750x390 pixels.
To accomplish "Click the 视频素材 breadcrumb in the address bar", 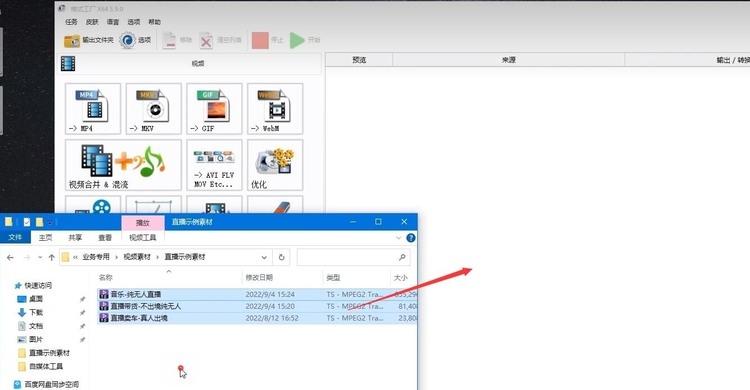I will pyautogui.click(x=137, y=257).
